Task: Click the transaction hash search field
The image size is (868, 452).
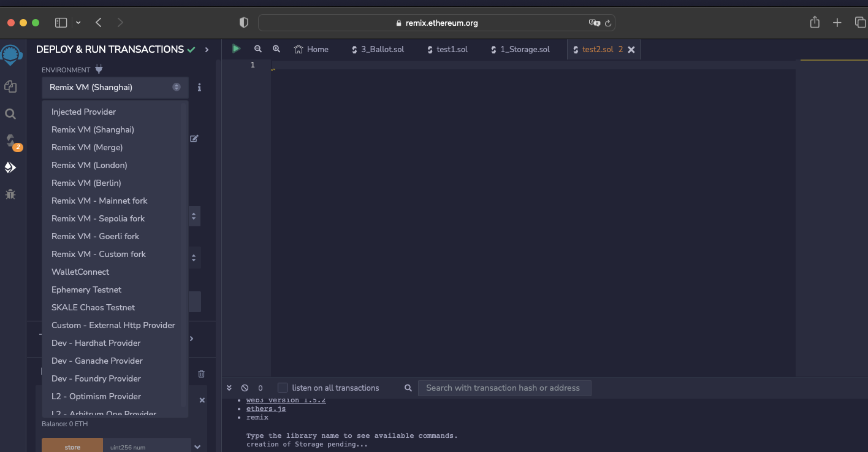Action: tap(504, 388)
